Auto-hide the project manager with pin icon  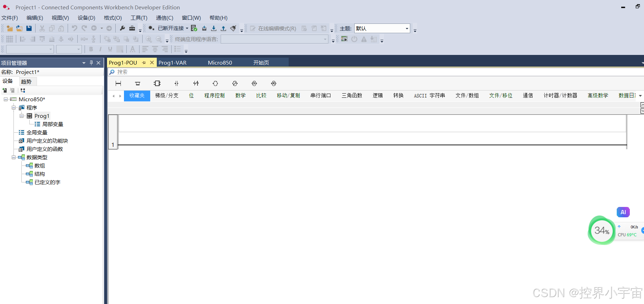(x=91, y=63)
